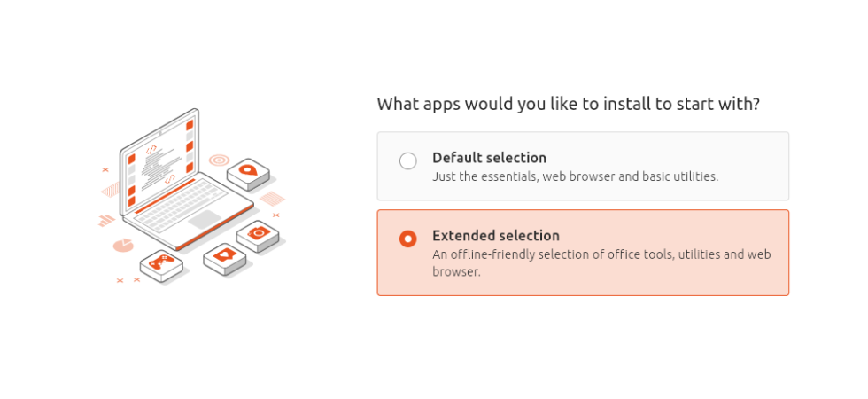Image resolution: width=868 pixels, height=399 pixels.
Task: Click the laptop trackpad in illustration
Action: click(205, 219)
